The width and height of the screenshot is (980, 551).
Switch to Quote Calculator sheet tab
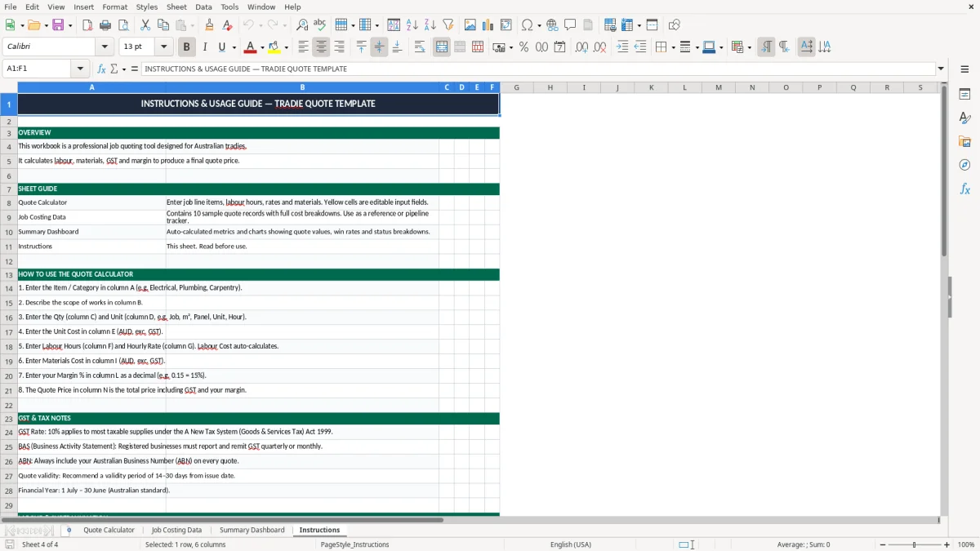[x=109, y=530]
